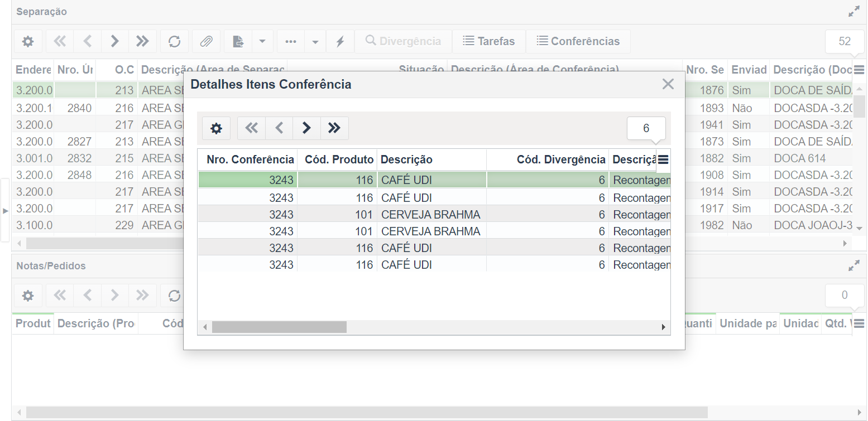The image size is (868, 421).
Task: Click Enviad column header in Separação
Action: [749, 70]
